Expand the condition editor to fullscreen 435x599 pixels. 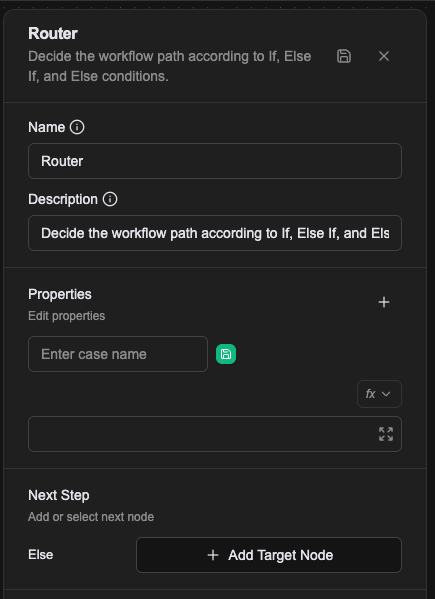386,434
